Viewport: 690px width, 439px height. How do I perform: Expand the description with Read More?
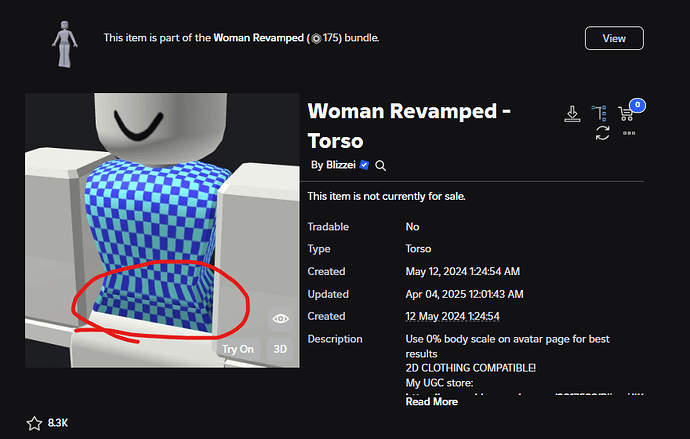pos(432,402)
